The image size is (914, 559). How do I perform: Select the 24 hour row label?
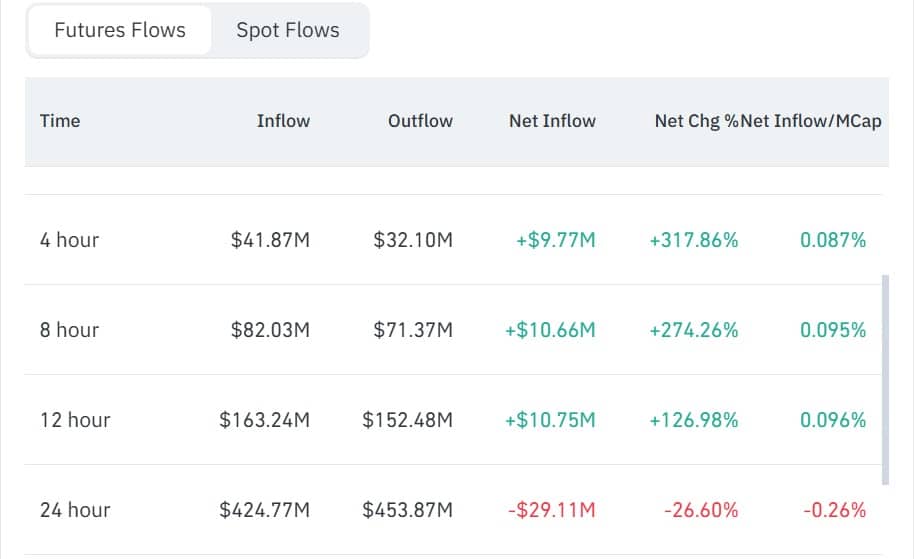coord(75,510)
